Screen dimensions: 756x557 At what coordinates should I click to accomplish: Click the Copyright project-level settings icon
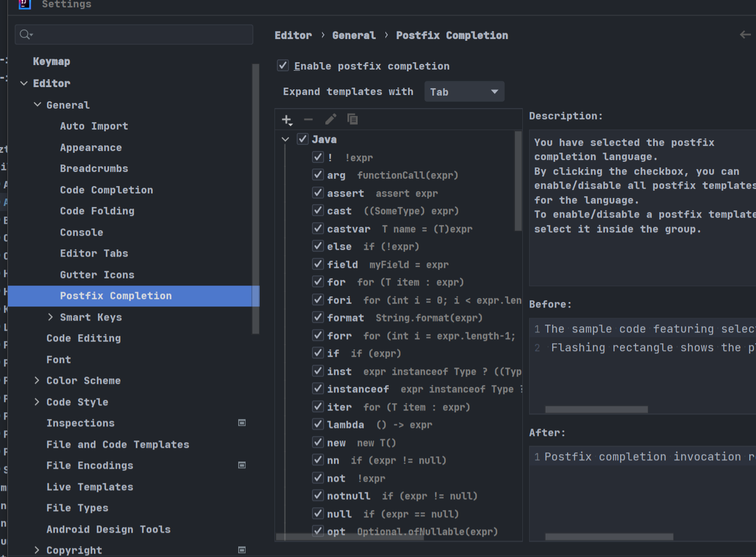[242, 550]
